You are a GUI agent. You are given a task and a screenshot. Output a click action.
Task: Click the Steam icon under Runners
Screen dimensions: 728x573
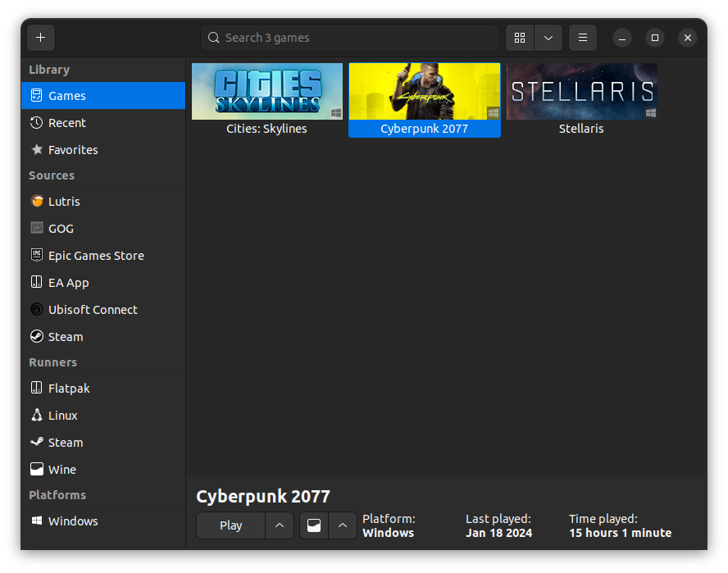37,442
